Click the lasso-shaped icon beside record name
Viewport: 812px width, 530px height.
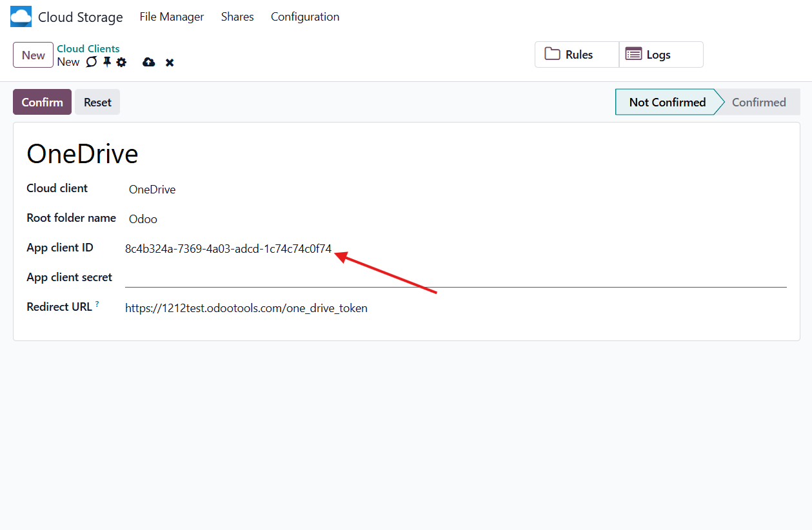(92, 62)
